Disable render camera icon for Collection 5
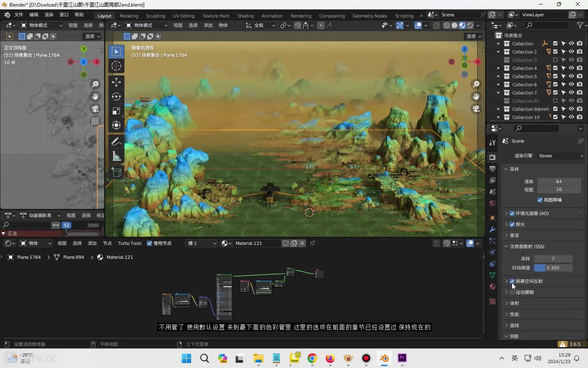The image size is (588, 368). click(x=579, y=76)
